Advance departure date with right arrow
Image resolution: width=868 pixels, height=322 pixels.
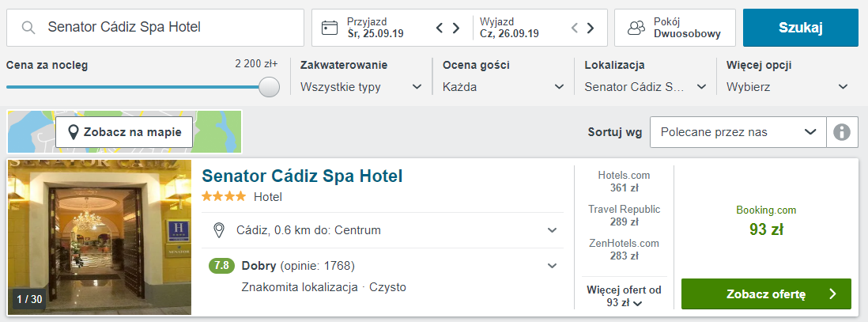(x=591, y=28)
